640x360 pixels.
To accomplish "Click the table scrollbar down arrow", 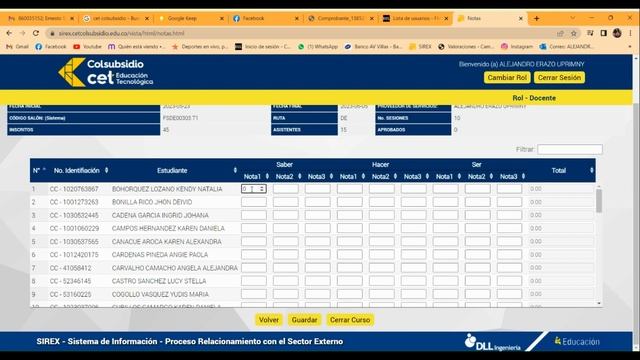I will point(599,303).
